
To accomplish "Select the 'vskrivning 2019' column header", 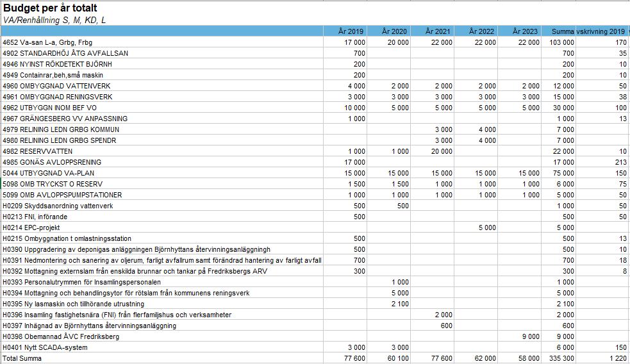I will tap(601, 31).
